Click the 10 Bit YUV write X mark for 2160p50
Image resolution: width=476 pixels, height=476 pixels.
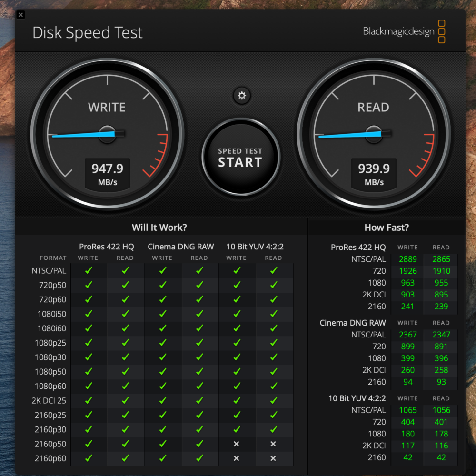click(236, 444)
